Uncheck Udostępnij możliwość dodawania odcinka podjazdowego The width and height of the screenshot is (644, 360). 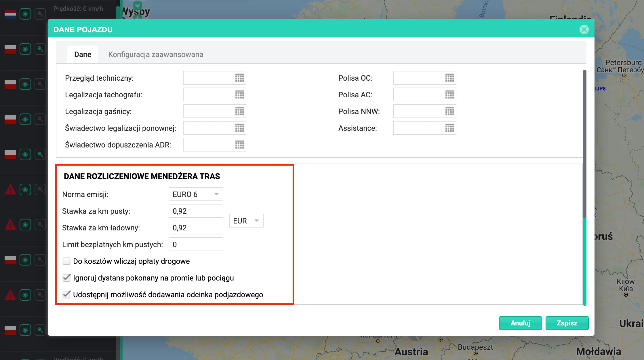tap(66, 295)
